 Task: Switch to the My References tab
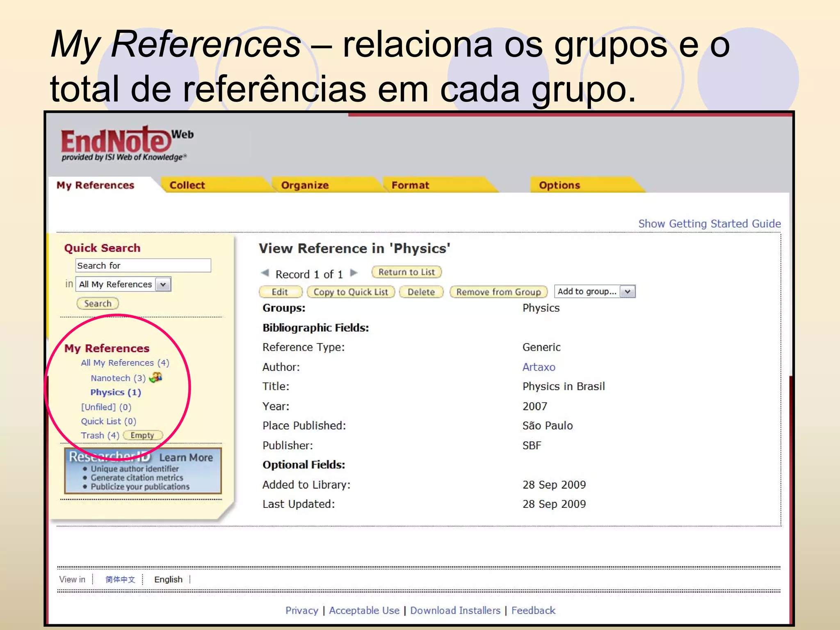pos(96,185)
